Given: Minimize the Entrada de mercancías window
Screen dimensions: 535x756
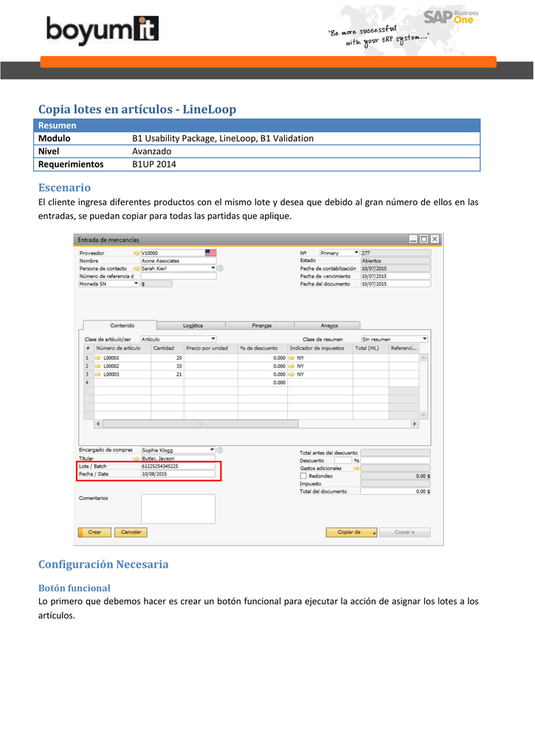Looking at the screenshot, I should click(413, 239).
